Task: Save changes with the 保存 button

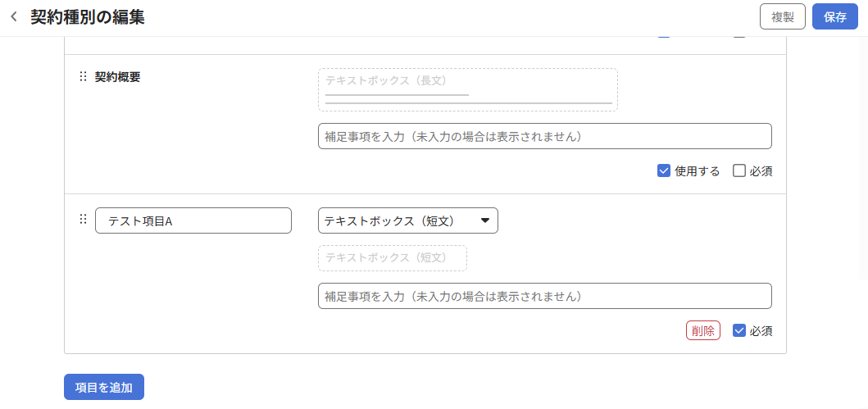Action: [834, 16]
